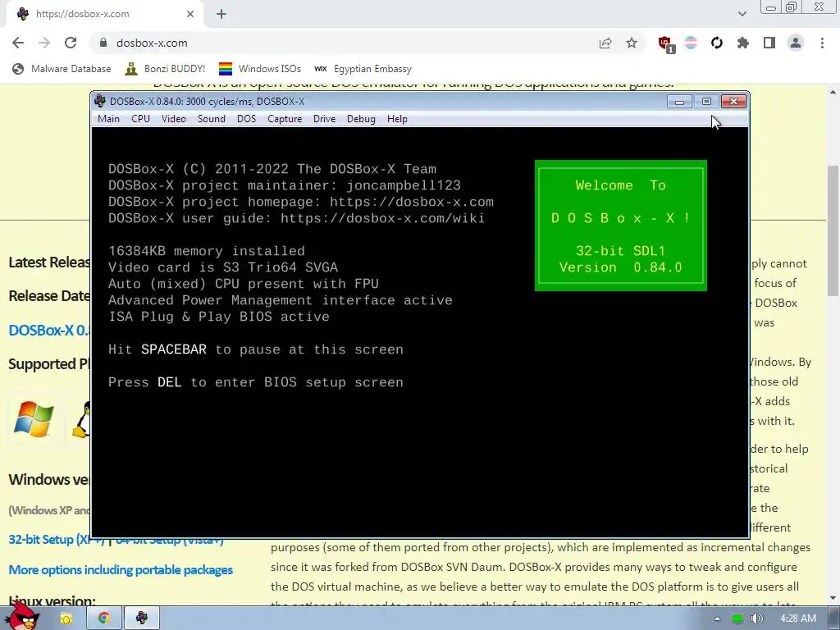
Task: Click the striped flag extension icon
Action: pos(691,43)
